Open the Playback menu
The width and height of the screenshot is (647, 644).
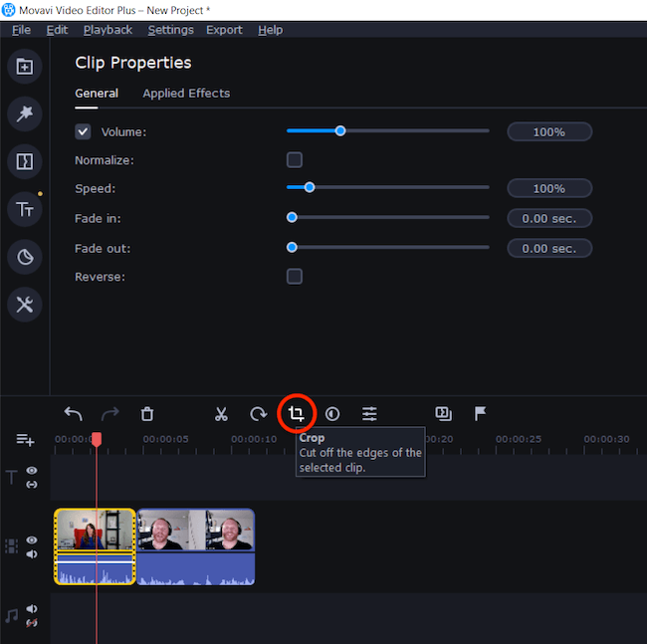108,30
